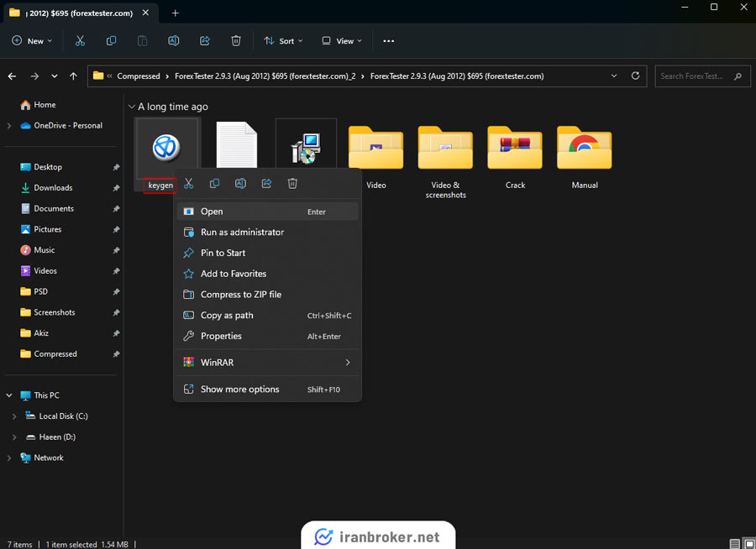Viewport: 756px width, 549px height.
Task: Collapse the 'A long time ago' group
Action: pyautogui.click(x=132, y=107)
